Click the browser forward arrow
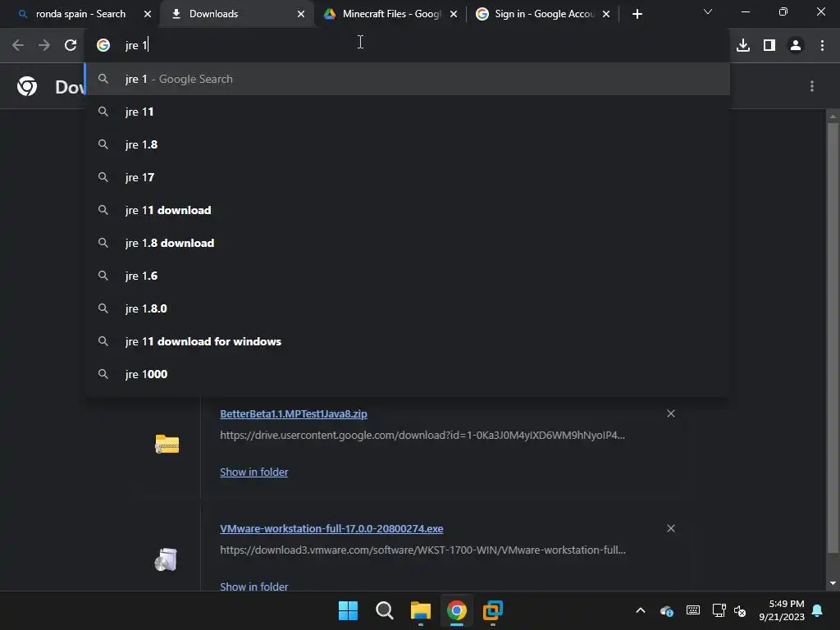 (44, 46)
